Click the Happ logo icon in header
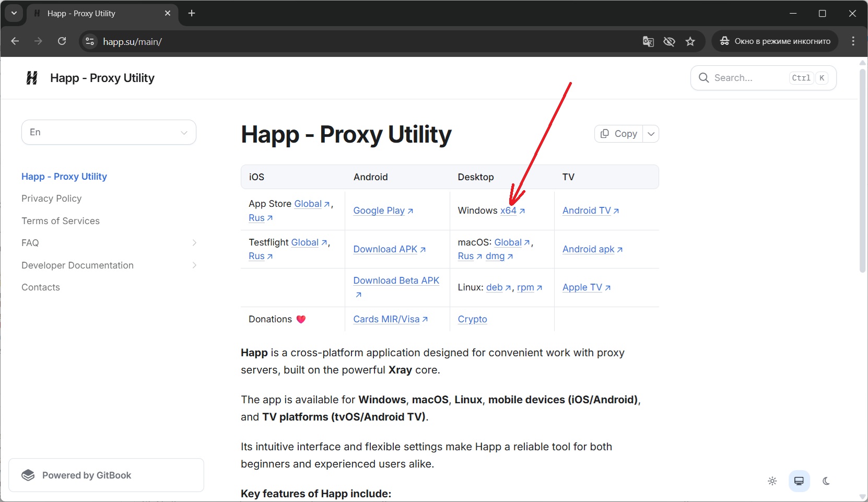 32,78
